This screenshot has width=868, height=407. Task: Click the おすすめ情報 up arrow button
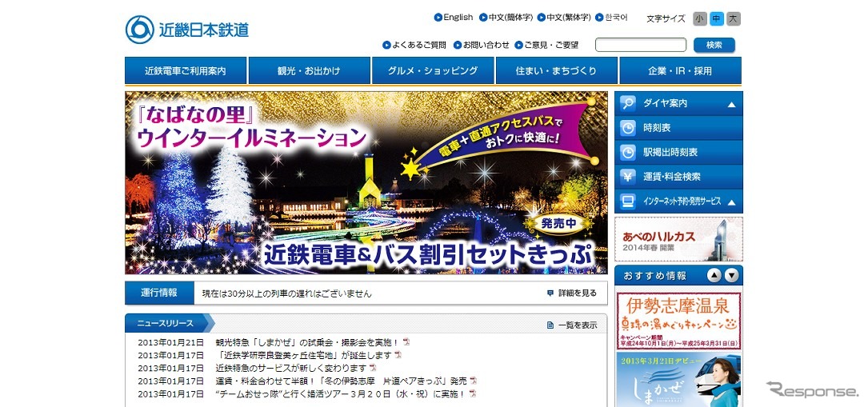pos(714,275)
